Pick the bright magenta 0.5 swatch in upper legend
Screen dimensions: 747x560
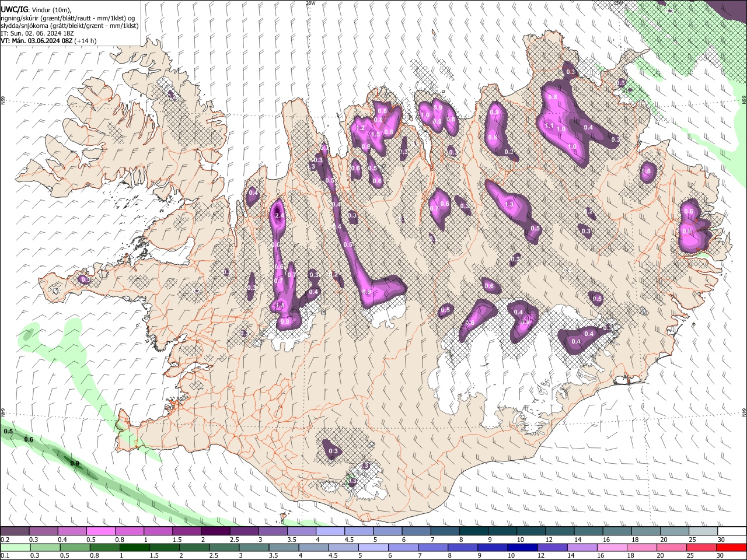tap(100, 531)
